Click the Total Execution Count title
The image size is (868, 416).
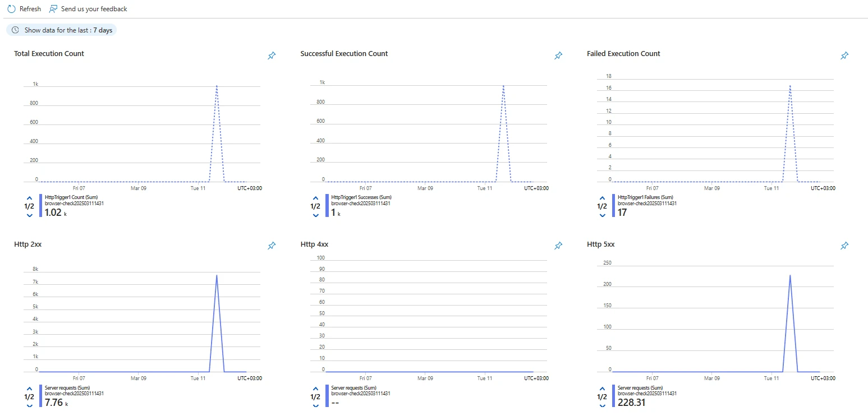[49, 54]
